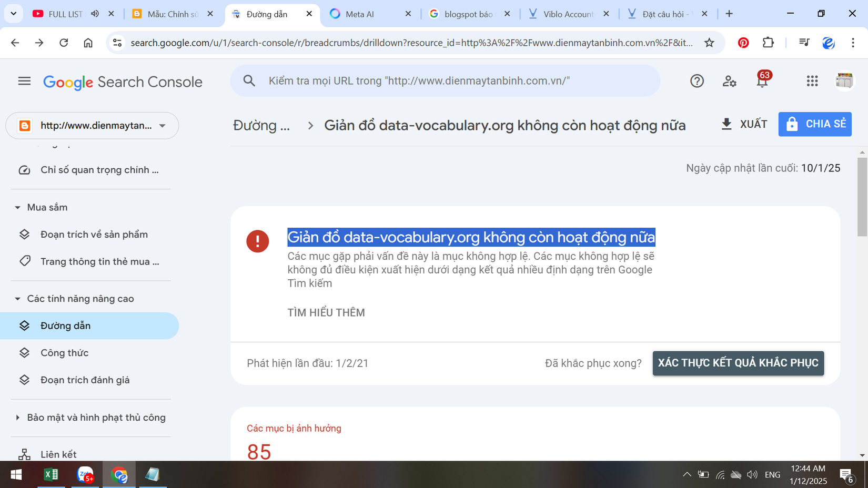Image resolution: width=868 pixels, height=488 pixels.
Task: View site information icon in address bar
Action: 117,43
